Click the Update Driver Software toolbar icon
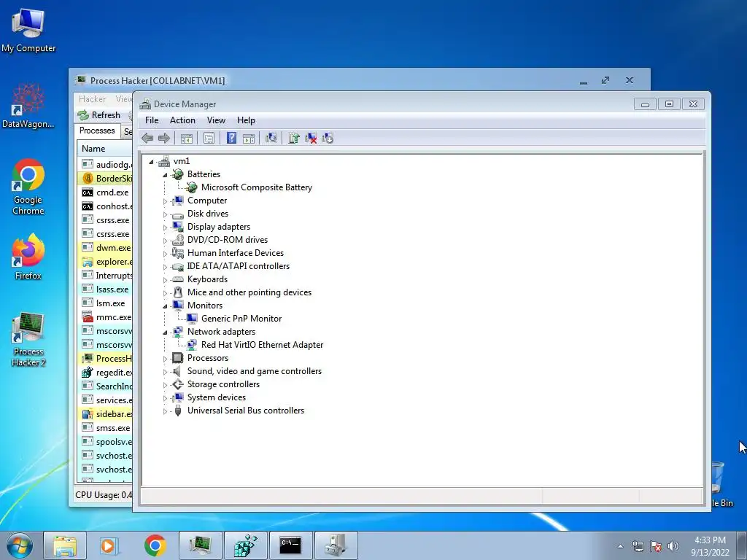747x560 pixels. coord(293,138)
